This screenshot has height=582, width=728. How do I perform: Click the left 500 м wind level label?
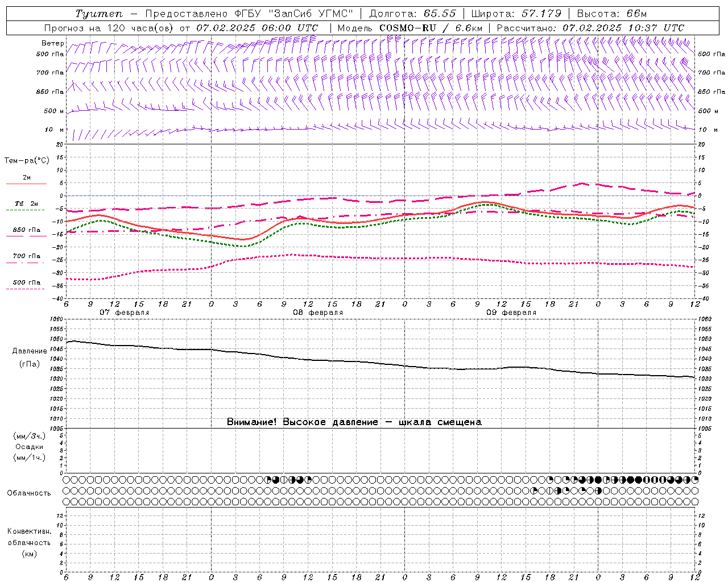tap(53, 111)
